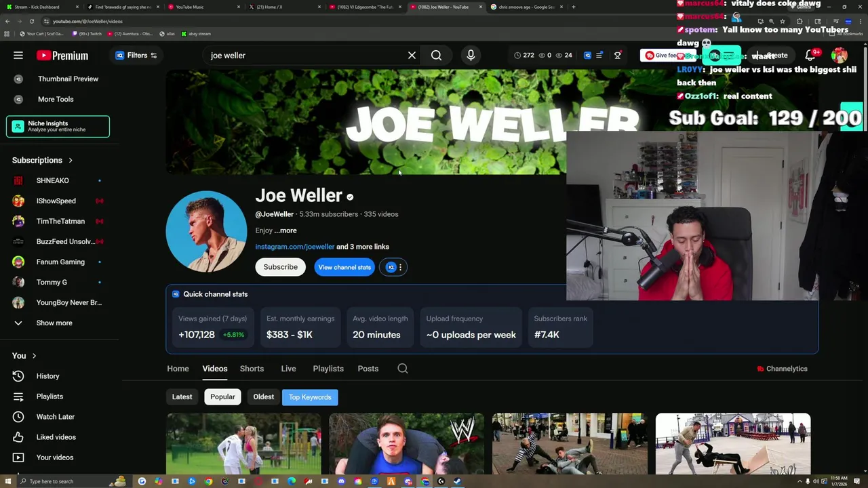Open the couple kissing park video thumbnail
The image size is (868, 488).
click(243, 443)
